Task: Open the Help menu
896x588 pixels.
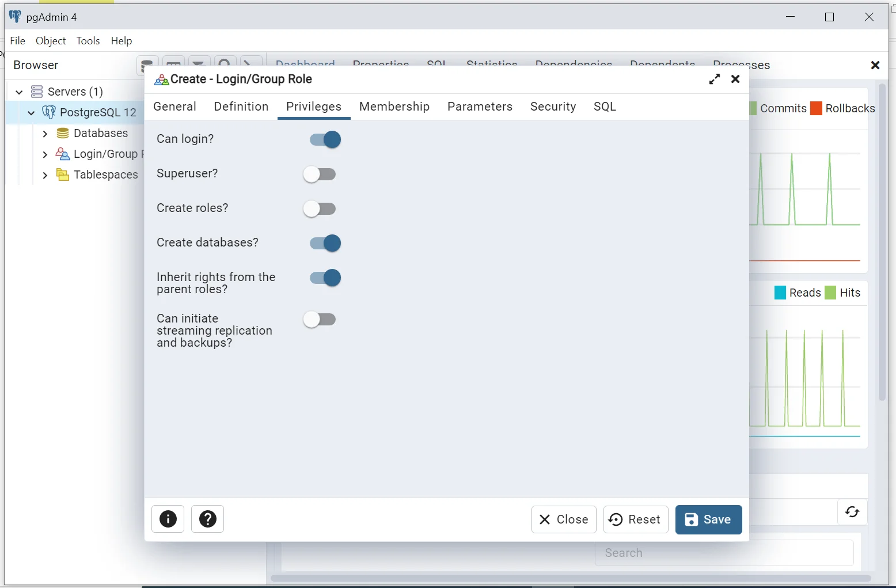Action: tap(122, 41)
